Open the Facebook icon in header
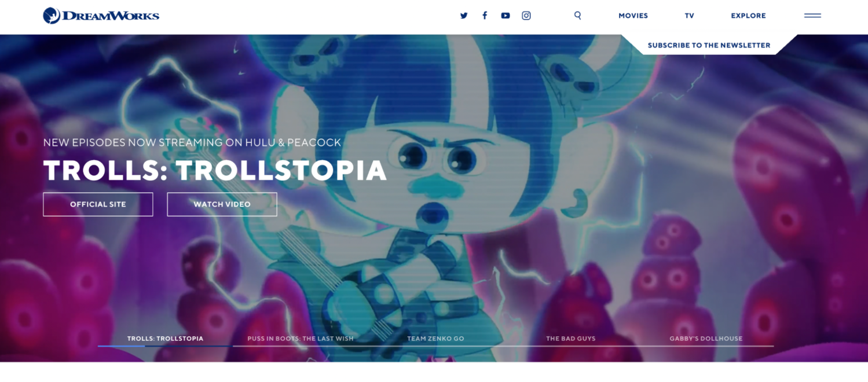The height and width of the screenshot is (382, 868). point(485,16)
